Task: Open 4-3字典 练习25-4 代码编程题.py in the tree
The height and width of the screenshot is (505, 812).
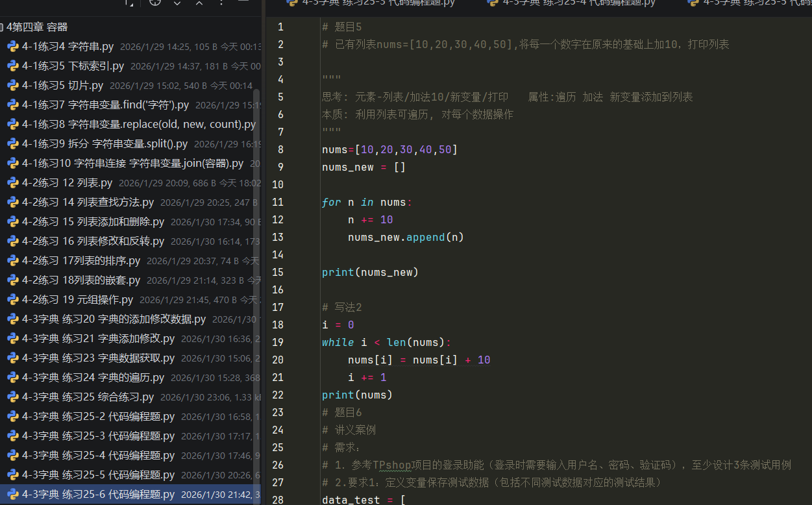Action: point(98,456)
